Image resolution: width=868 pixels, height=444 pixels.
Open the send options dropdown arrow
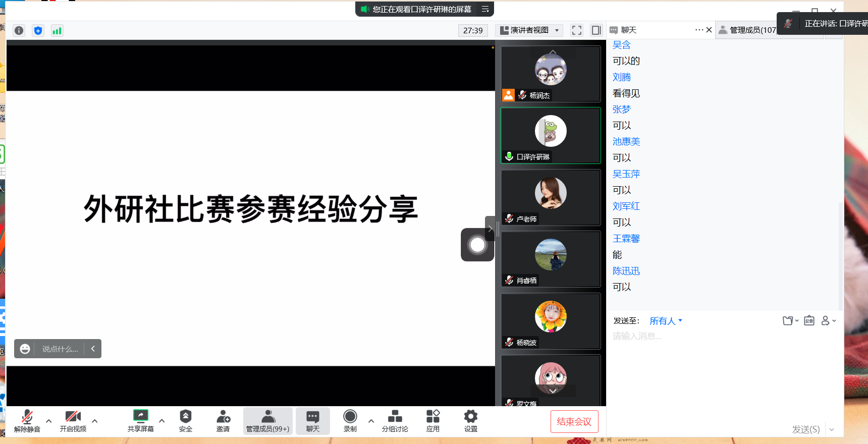click(832, 429)
